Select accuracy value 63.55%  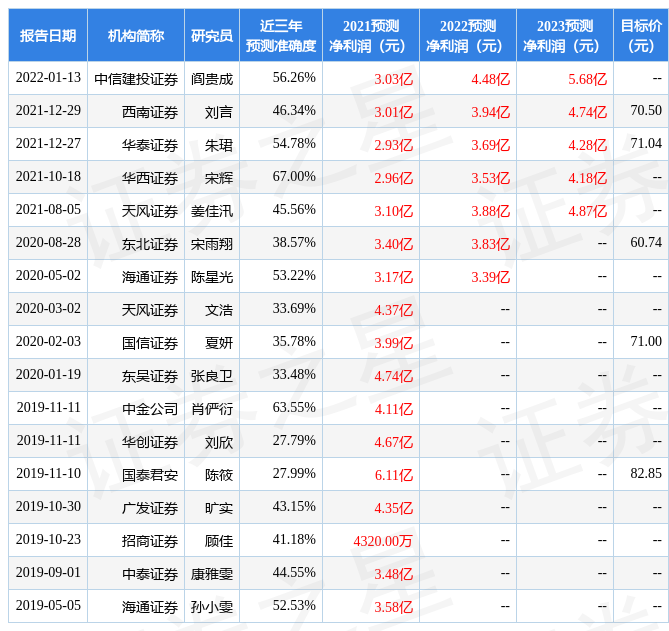[x=294, y=407]
